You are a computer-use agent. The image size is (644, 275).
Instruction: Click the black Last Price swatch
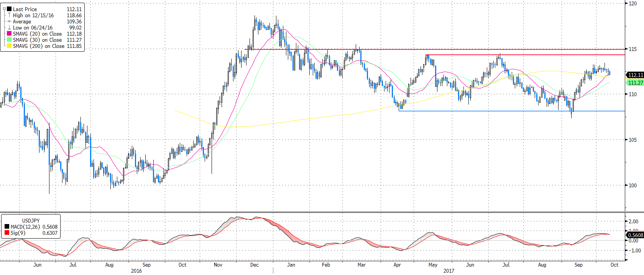pyautogui.click(x=9, y=9)
